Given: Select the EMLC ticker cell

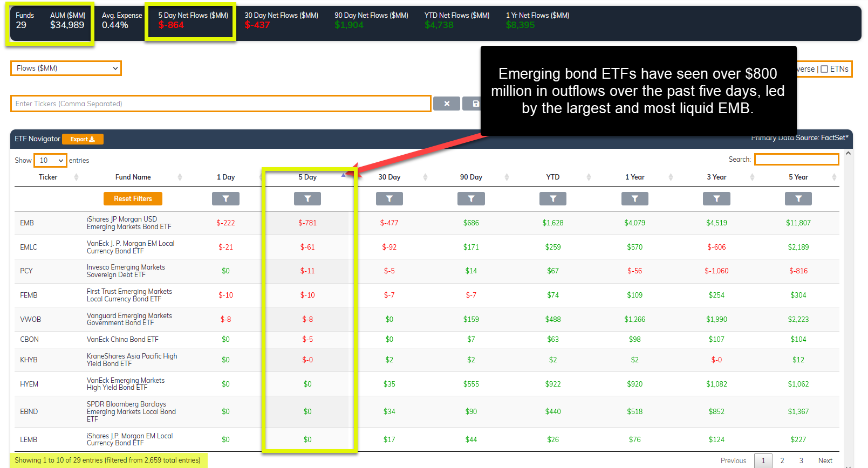Looking at the screenshot, I should (29, 247).
